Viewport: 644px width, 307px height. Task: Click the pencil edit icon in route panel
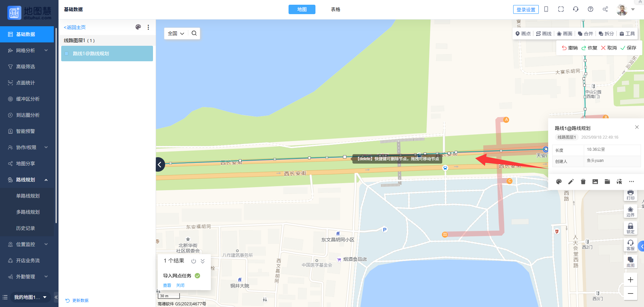[x=571, y=182]
